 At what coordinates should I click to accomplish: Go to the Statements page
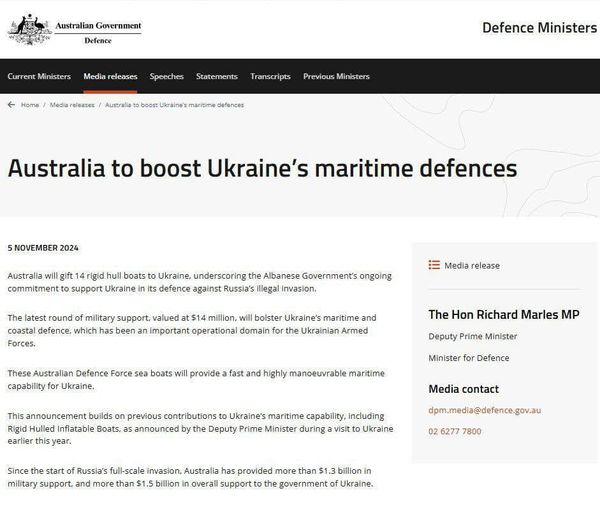click(217, 76)
